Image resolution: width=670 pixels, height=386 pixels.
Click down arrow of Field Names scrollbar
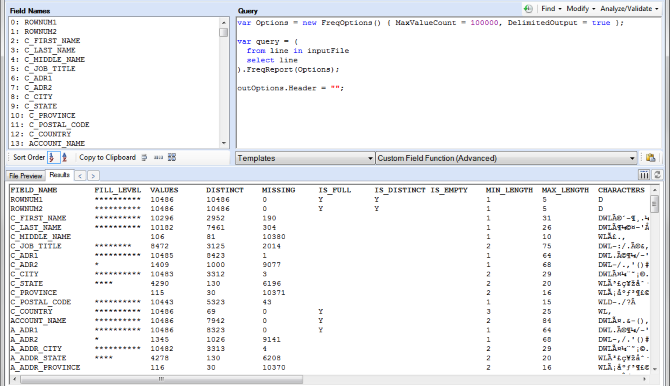click(x=224, y=144)
